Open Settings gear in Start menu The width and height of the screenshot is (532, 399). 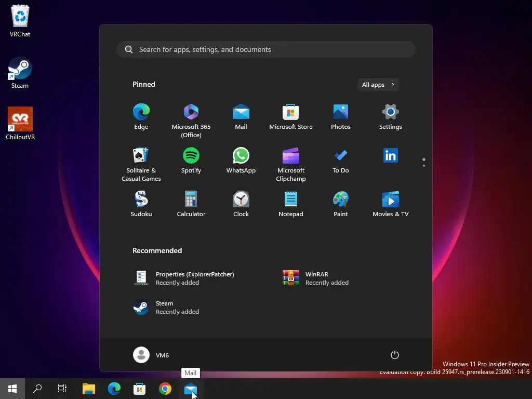click(x=391, y=117)
